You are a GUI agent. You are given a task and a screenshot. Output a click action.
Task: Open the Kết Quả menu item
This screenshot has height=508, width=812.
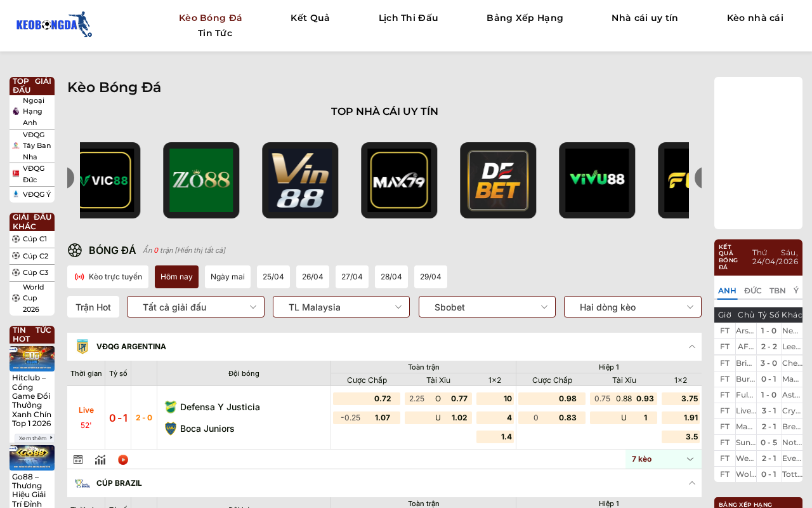click(310, 18)
